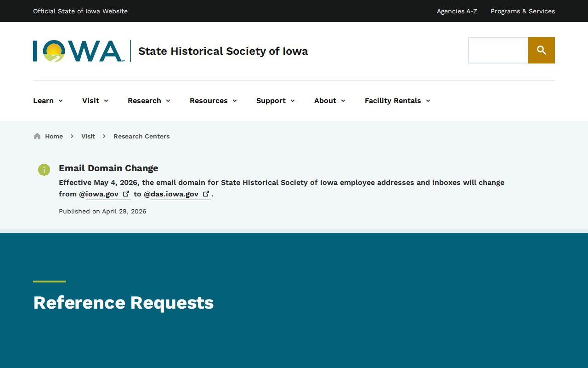
Task: Open the Agencies A-Z link
Action: (457, 11)
